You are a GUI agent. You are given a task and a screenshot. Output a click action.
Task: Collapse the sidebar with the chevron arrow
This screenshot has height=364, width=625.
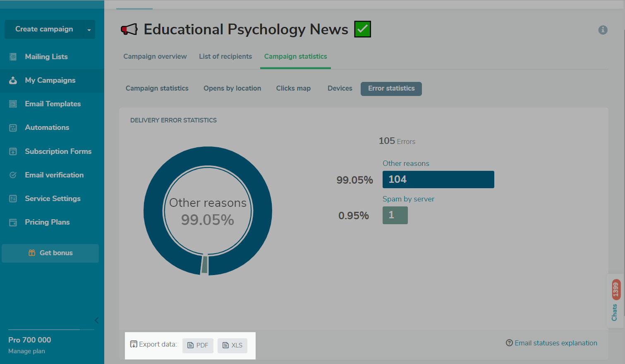96,320
